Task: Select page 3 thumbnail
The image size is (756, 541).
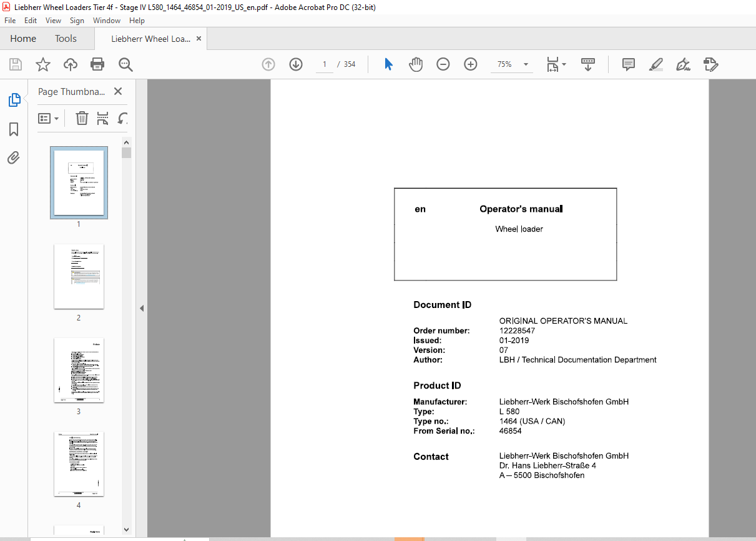Action: tap(79, 370)
